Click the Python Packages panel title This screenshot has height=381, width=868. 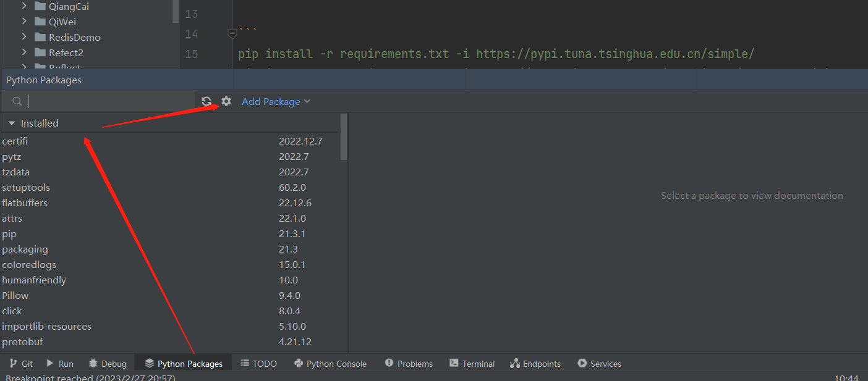44,80
